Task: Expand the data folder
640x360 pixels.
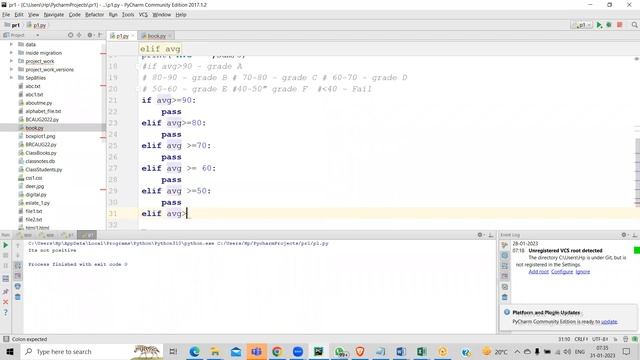Action: [11, 44]
